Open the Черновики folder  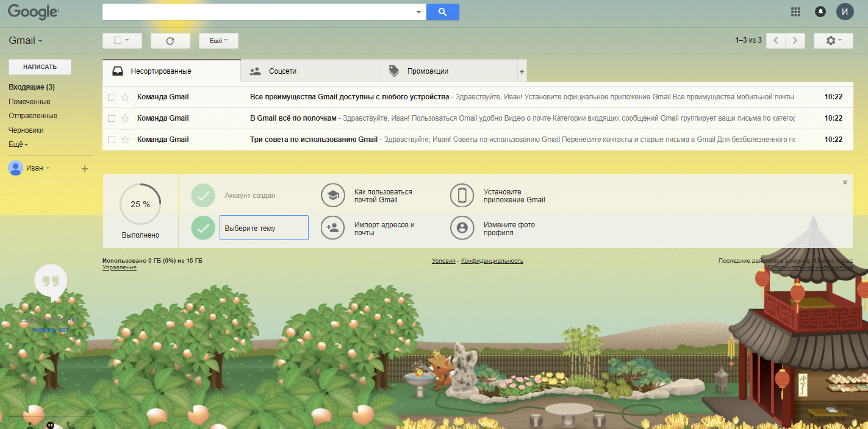coord(26,130)
